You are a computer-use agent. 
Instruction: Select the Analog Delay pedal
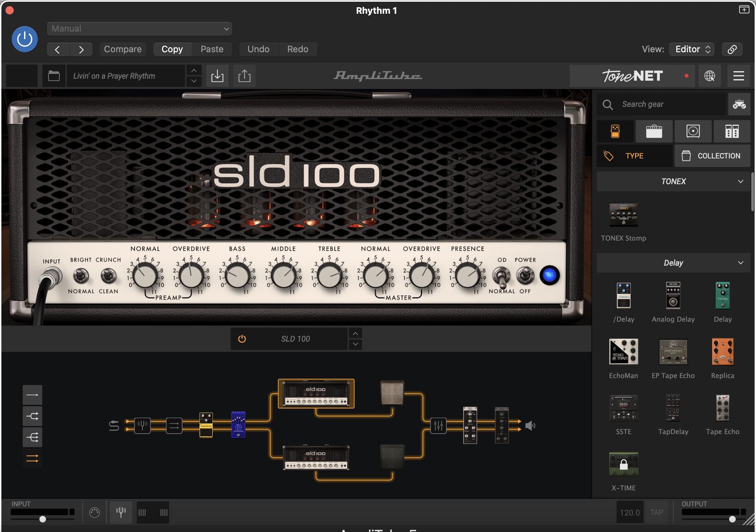coord(673,296)
